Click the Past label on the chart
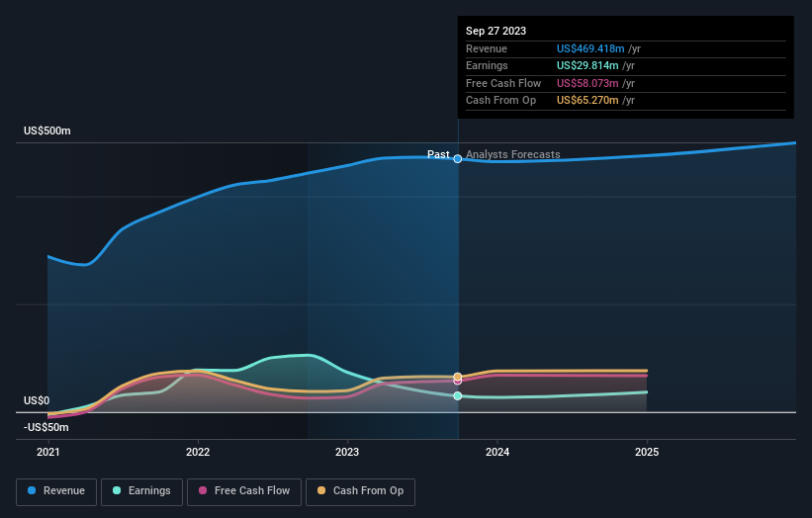 (x=438, y=154)
